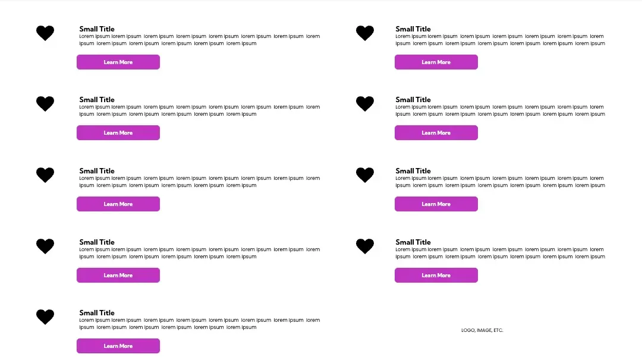Screen dimensions: 642x364
Task: Click the "LOGO, IMAGE, ETC." placeholder text
Action: coord(482,330)
